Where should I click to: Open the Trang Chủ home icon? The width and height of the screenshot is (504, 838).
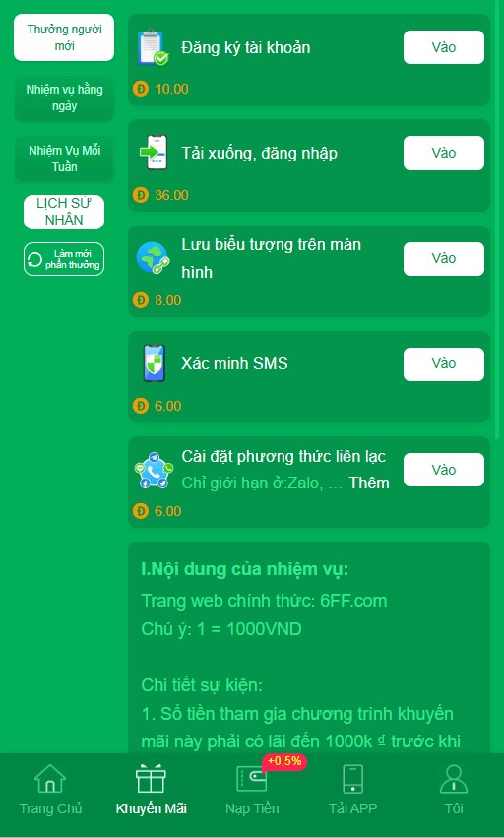point(50,778)
